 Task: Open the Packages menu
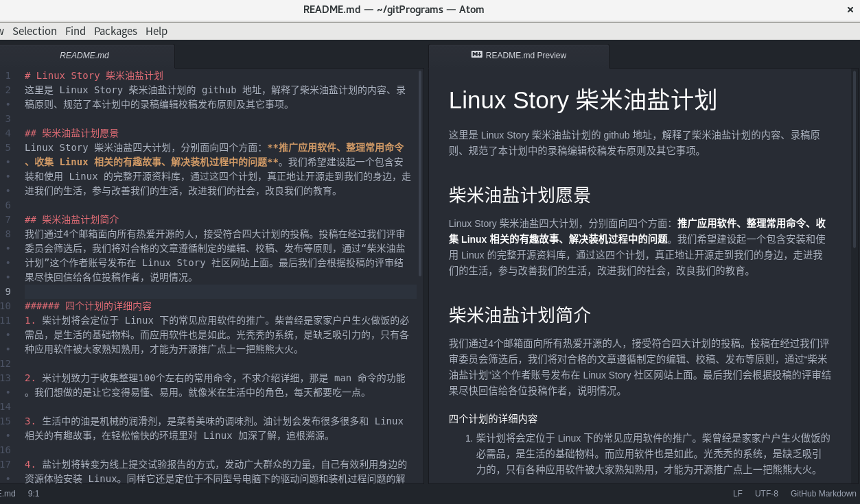coord(115,31)
